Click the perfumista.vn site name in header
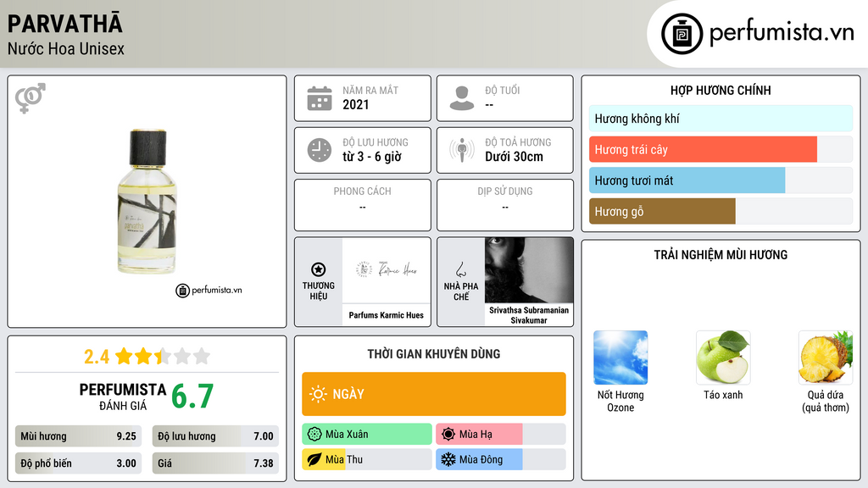The image size is (868, 488). [782, 32]
